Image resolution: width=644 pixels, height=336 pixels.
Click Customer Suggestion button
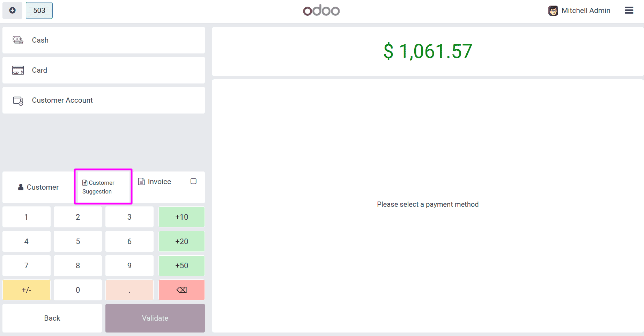103,187
